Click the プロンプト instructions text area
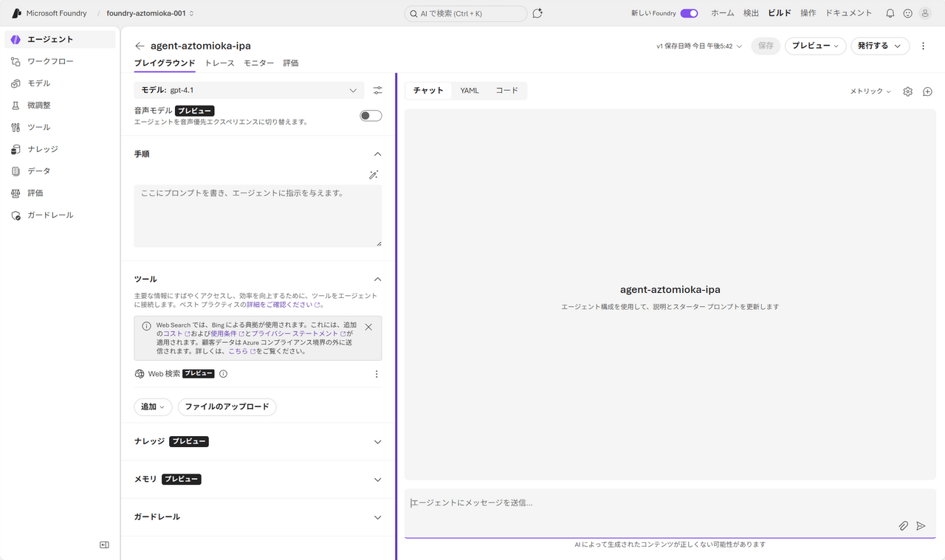 point(258,215)
